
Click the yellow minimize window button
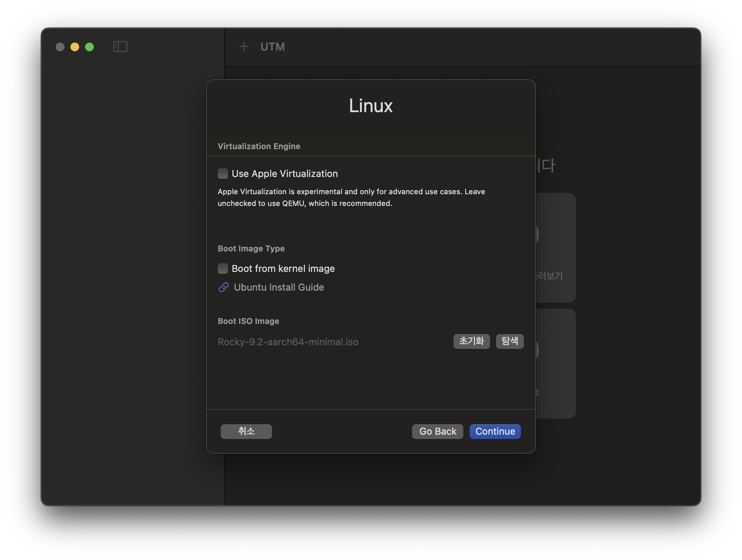click(x=75, y=47)
